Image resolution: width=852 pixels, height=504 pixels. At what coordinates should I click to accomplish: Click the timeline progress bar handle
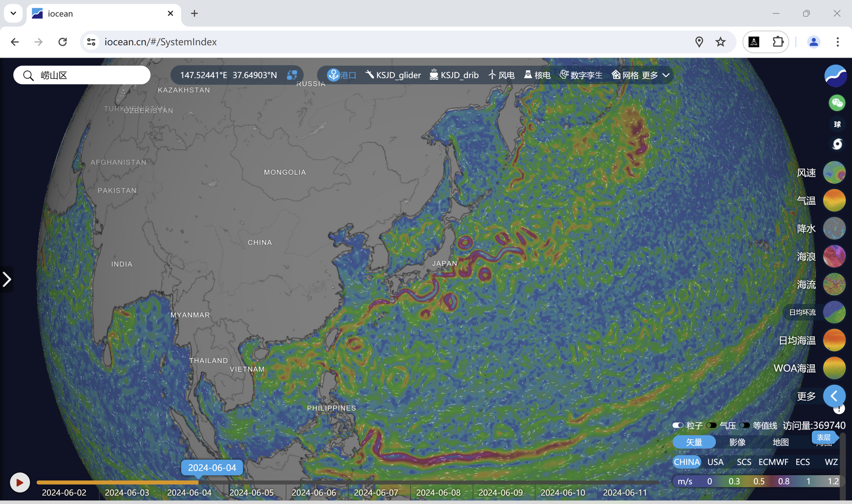point(198,482)
